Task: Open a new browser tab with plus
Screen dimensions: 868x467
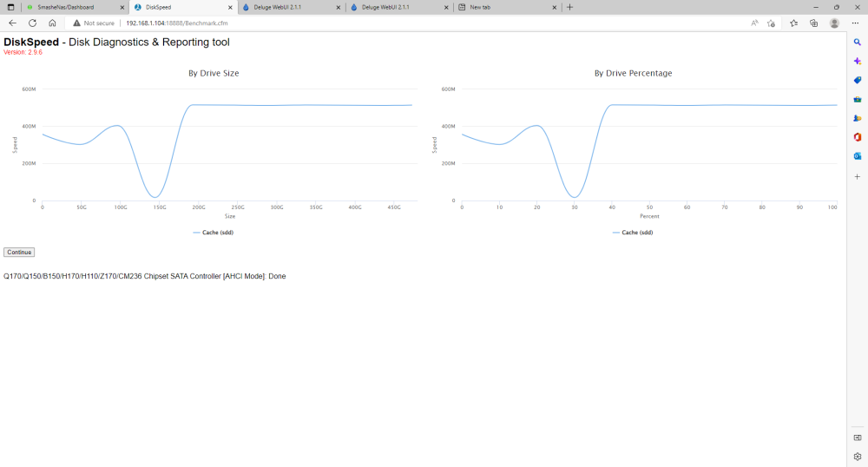Action: [x=569, y=7]
